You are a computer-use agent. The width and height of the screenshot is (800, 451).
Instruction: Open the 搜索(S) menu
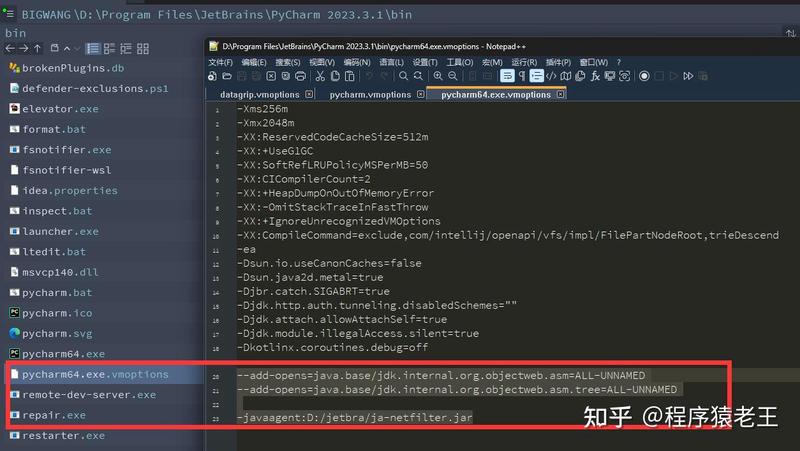tap(288, 62)
